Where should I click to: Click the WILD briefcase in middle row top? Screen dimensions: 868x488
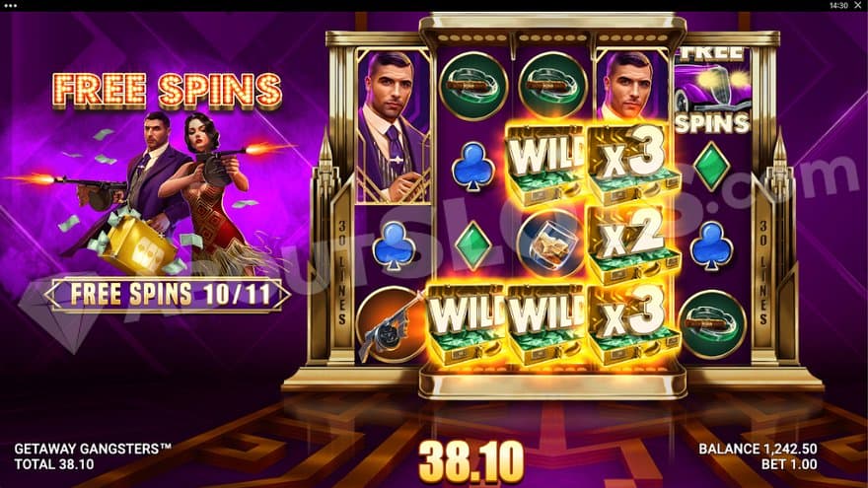[x=546, y=164]
